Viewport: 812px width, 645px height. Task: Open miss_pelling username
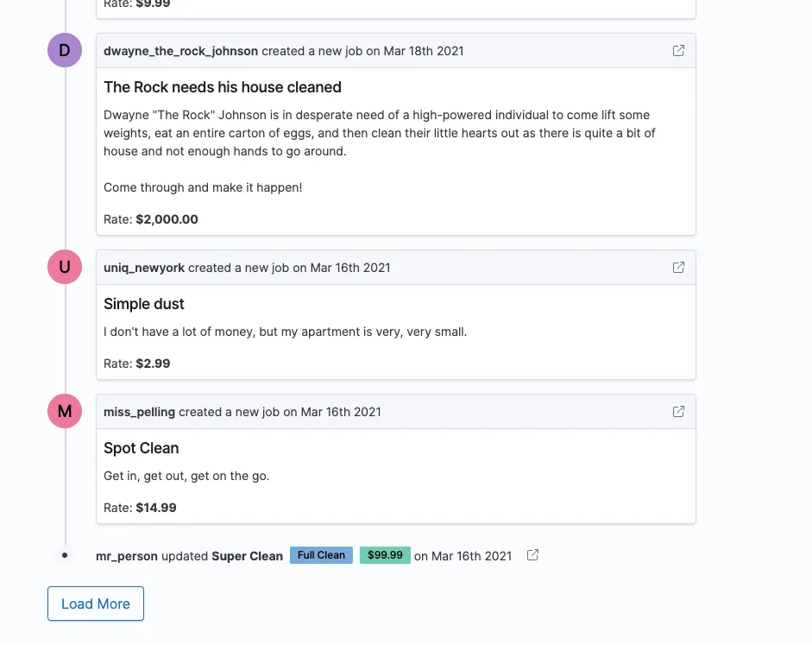tap(139, 412)
